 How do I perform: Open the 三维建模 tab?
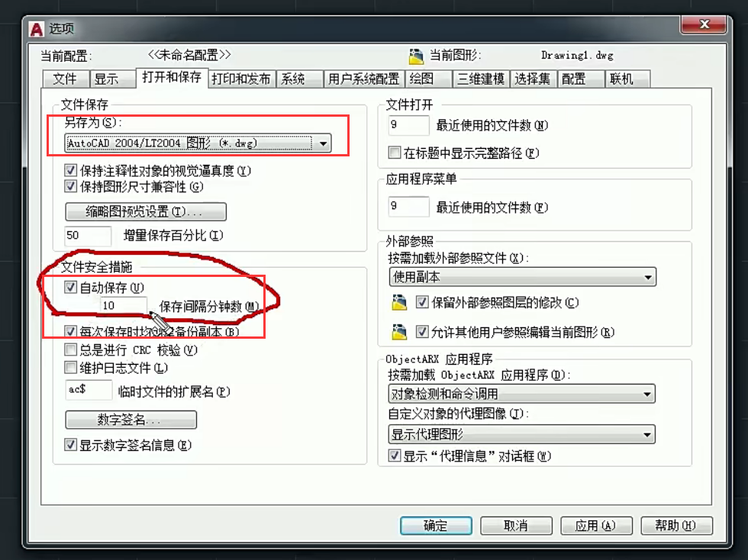coord(481,79)
